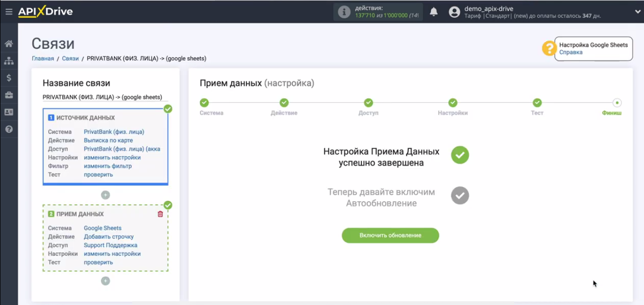This screenshot has width=644, height=305.
Task: Open the Support Поддержка access link
Action: (x=111, y=246)
